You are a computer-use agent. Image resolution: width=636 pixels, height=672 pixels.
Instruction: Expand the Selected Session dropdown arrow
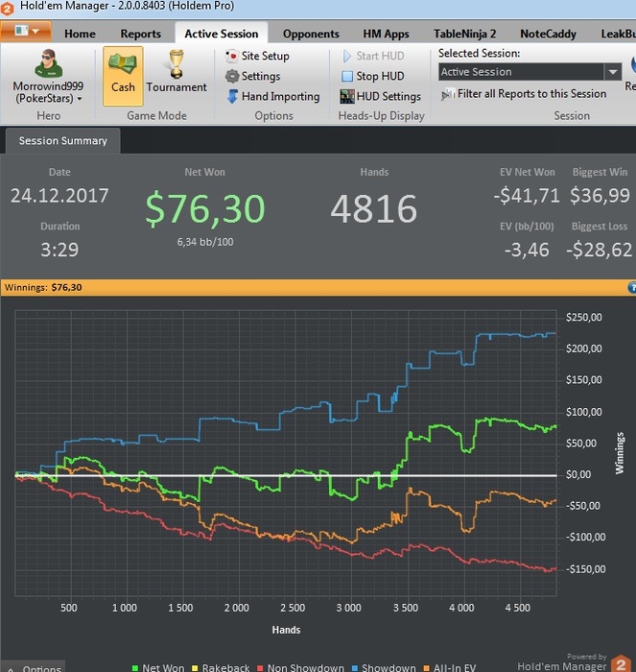pyautogui.click(x=613, y=72)
